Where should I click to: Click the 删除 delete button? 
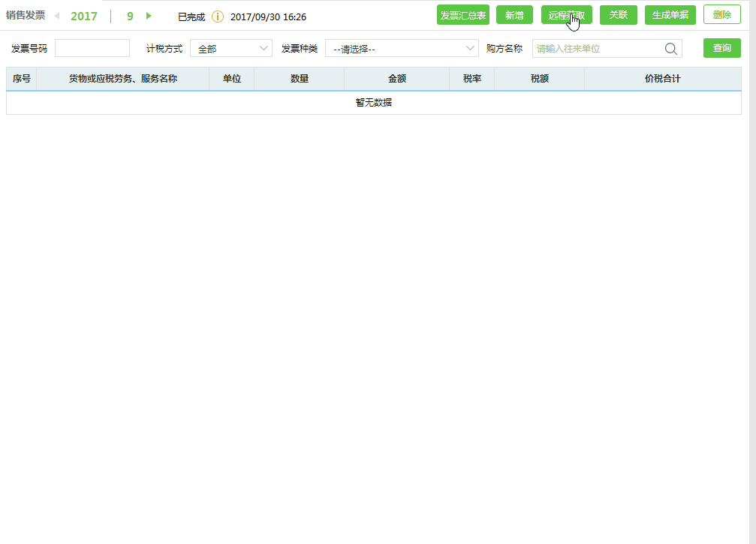coord(721,14)
